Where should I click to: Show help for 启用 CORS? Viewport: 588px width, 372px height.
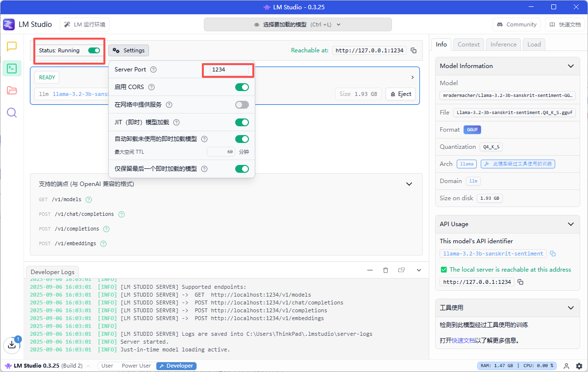click(151, 87)
